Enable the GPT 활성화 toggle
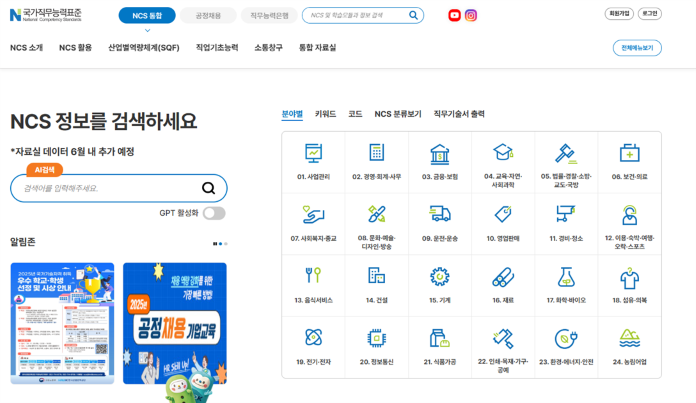This screenshot has width=696, height=403. pos(214,213)
